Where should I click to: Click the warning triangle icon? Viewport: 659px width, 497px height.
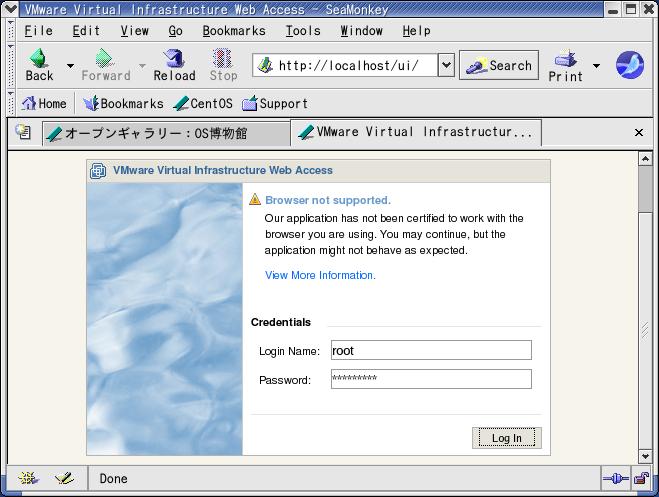tap(255, 199)
